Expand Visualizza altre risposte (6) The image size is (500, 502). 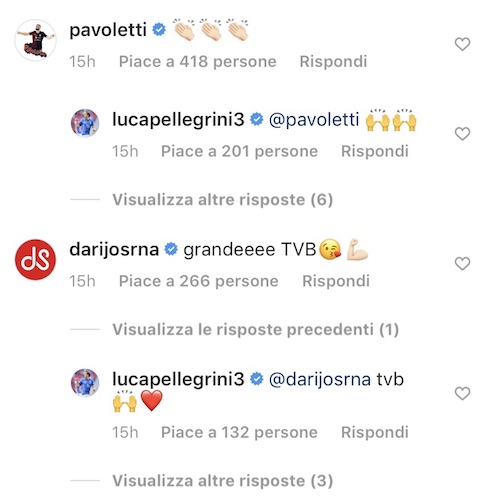(x=223, y=200)
